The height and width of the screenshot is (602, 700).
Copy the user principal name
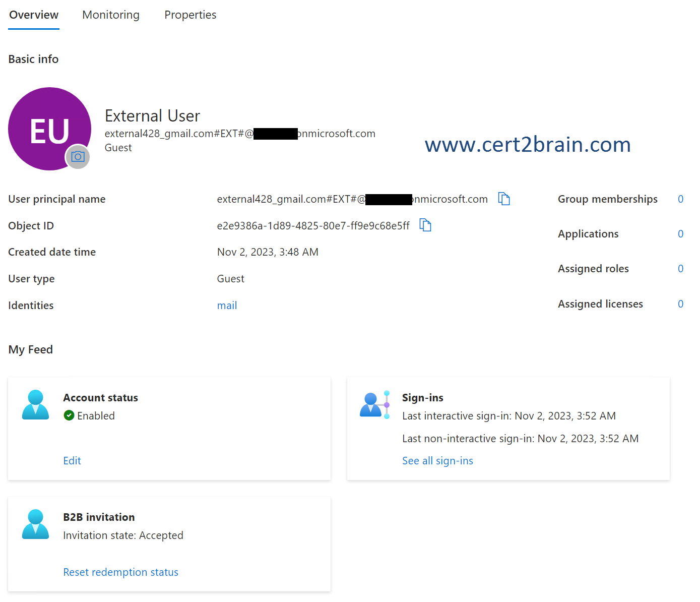(x=504, y=199)
